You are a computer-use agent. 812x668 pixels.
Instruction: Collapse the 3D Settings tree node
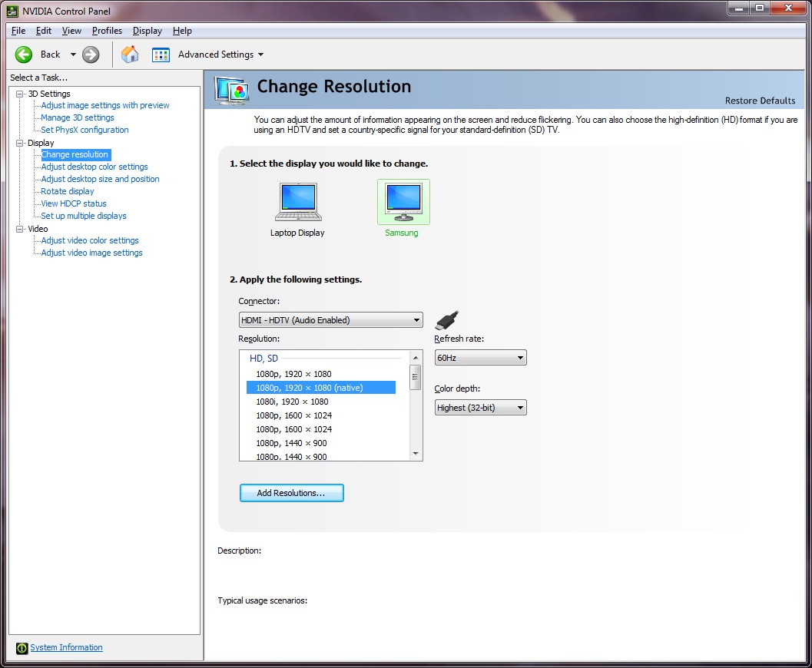[x=20, y=94]
